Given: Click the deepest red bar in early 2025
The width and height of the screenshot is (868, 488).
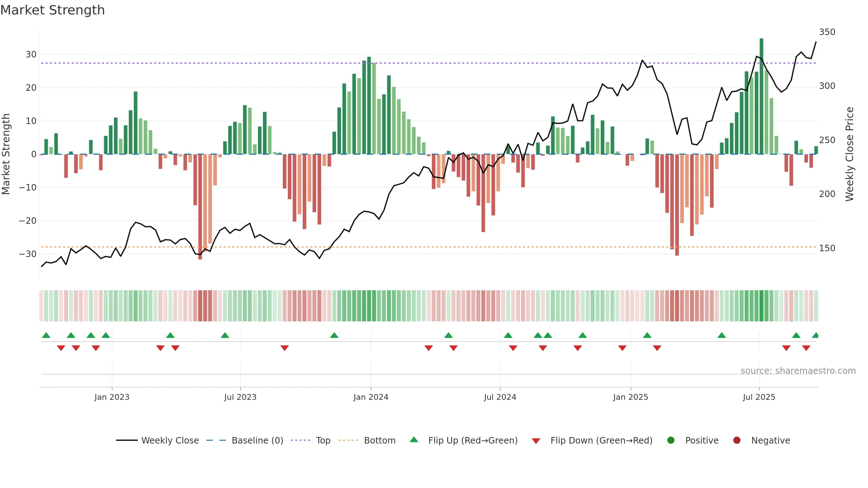Looking at the screenshot, I should 677,205.
